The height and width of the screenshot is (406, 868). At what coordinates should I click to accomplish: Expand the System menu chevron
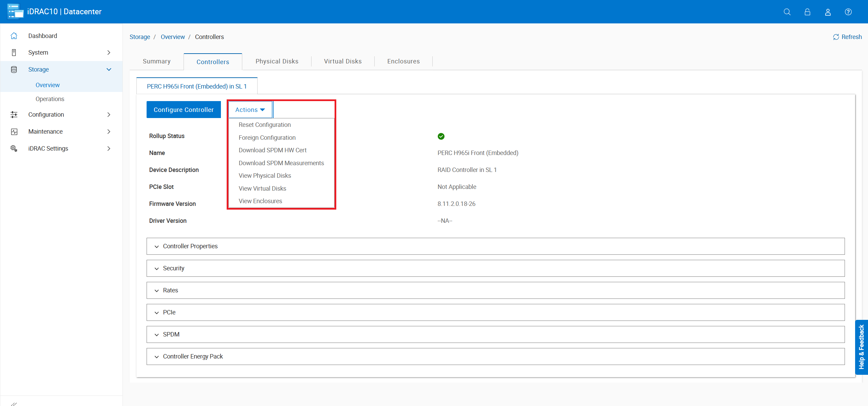[x=109, y=53]
